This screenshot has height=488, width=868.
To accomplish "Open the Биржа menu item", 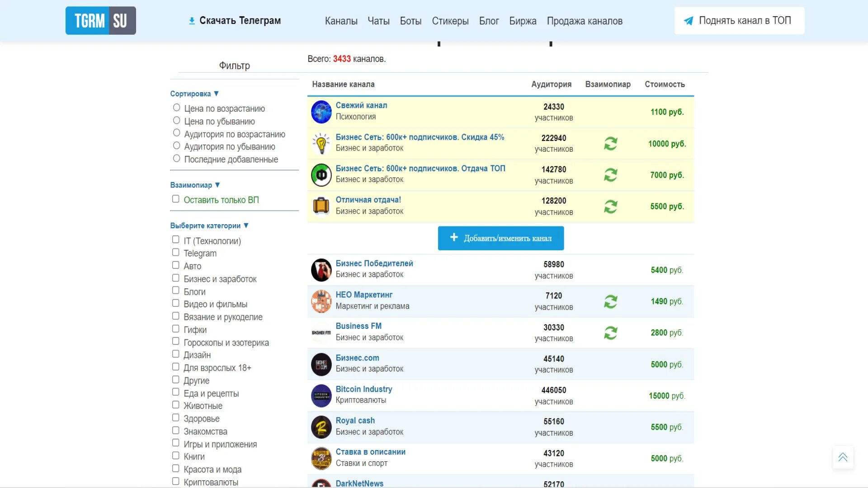I will pyautogui.click(x=523, y=21).
